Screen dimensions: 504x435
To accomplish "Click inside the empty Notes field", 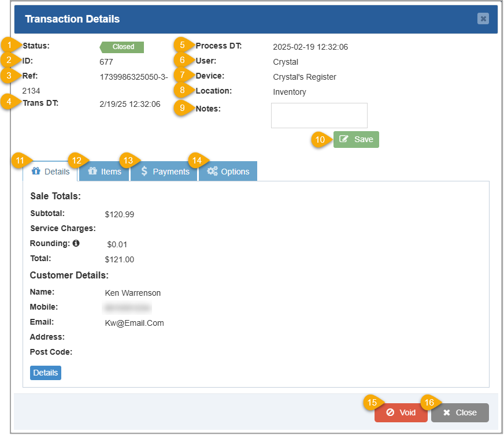I will [x=319, y=115].
